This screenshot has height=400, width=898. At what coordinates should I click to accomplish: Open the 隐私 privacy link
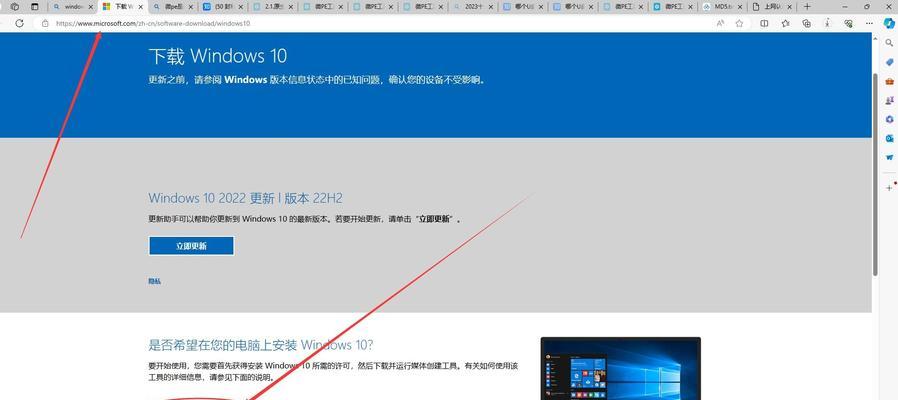pyautogui.click(x=155, y=281)
